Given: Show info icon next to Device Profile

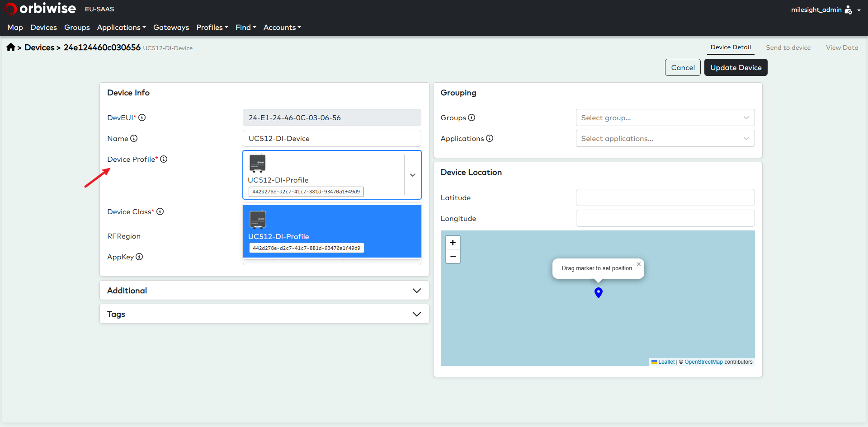Looking at the screenshot, I should pyautogui.click(x=164, y=159).
